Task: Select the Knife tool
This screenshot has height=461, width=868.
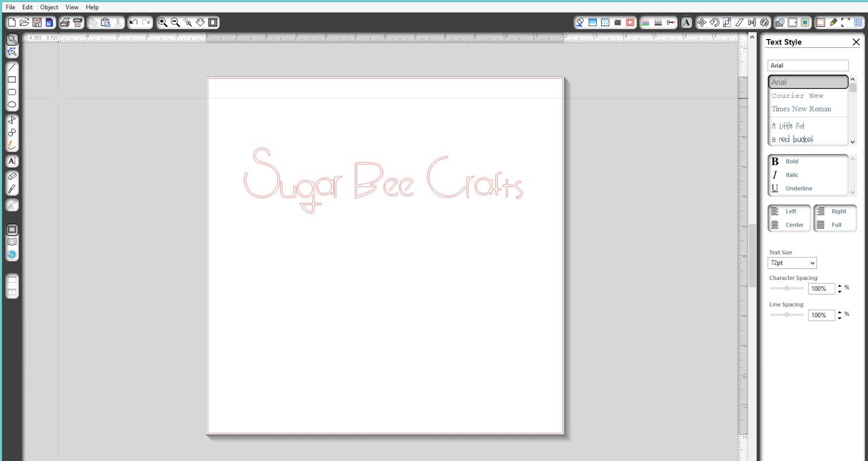Action: coord(12,189)
